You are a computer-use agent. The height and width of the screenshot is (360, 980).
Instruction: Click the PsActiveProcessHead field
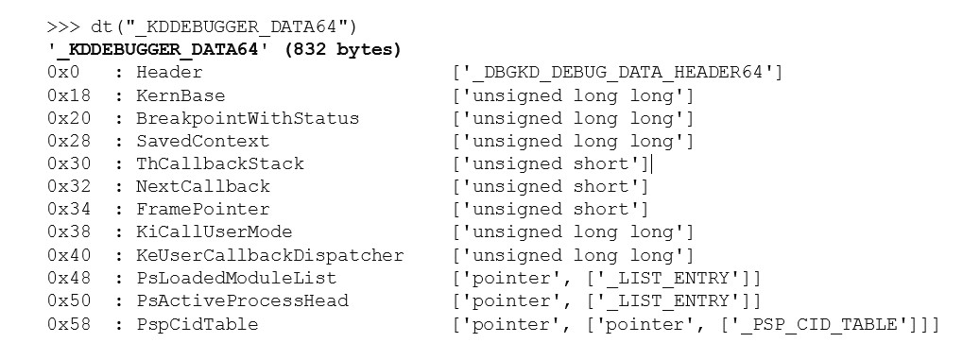point(243,300)
